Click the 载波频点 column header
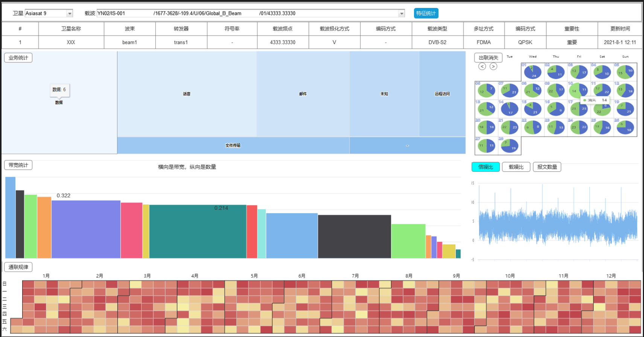 (283, 29)
